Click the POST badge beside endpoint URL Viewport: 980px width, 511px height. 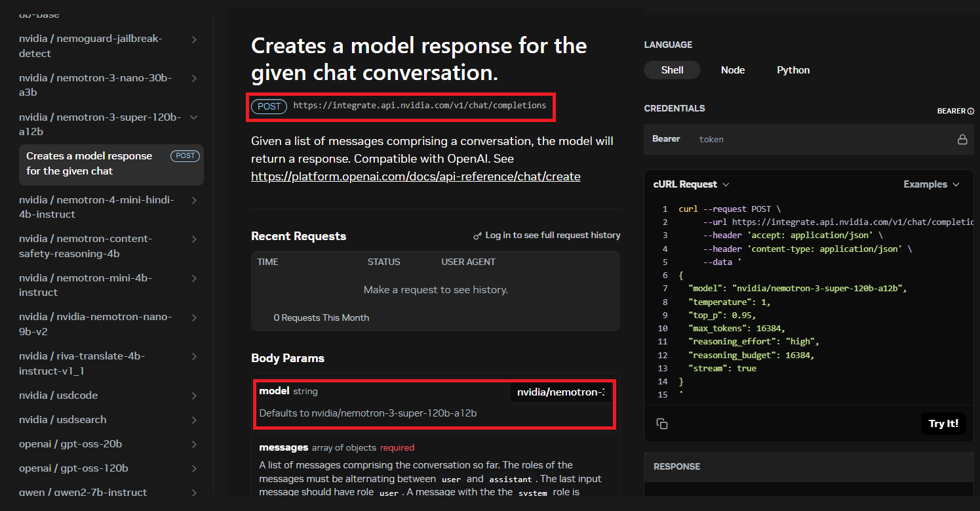pos(269,106)
